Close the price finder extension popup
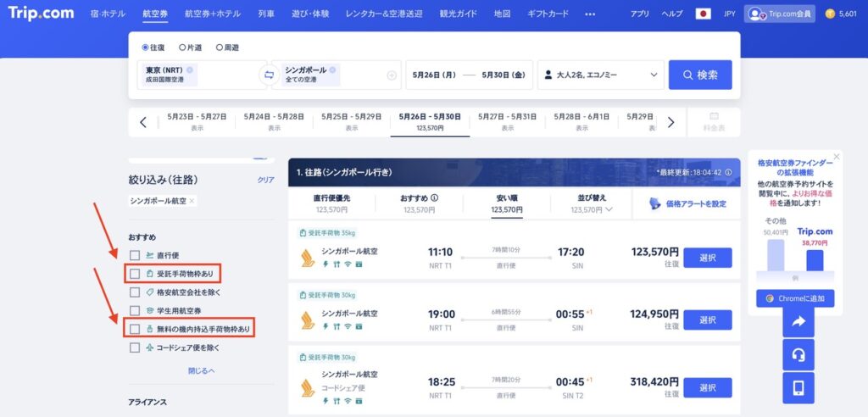This screenshot has height=417, width=868. tap(837, 157)
